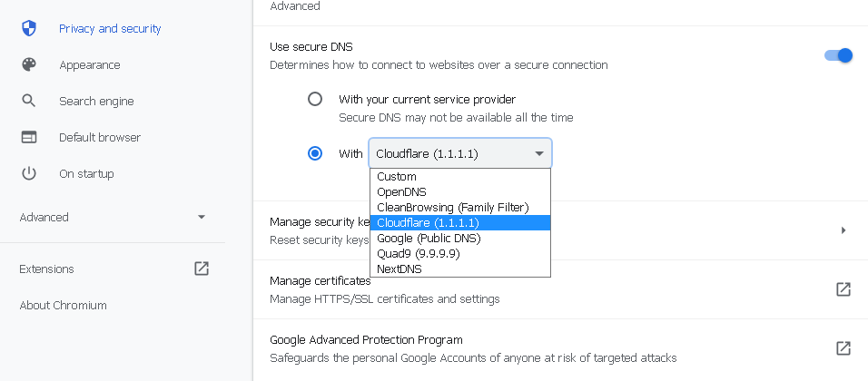The width and height of the screenshot is (868, 381).
Task: Open Extensions via external link icon
Action: [x=202, y=269]
